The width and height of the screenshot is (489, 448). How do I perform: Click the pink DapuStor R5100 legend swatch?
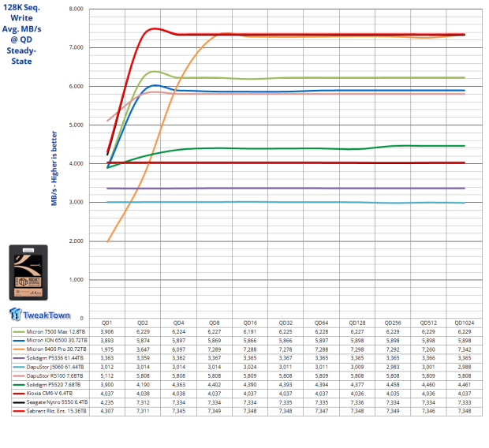[18, 376]
